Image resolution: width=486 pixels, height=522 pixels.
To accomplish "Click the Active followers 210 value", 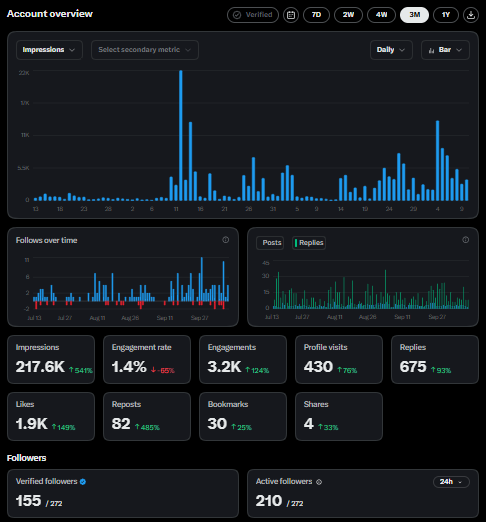I will (x=269, y=501).
